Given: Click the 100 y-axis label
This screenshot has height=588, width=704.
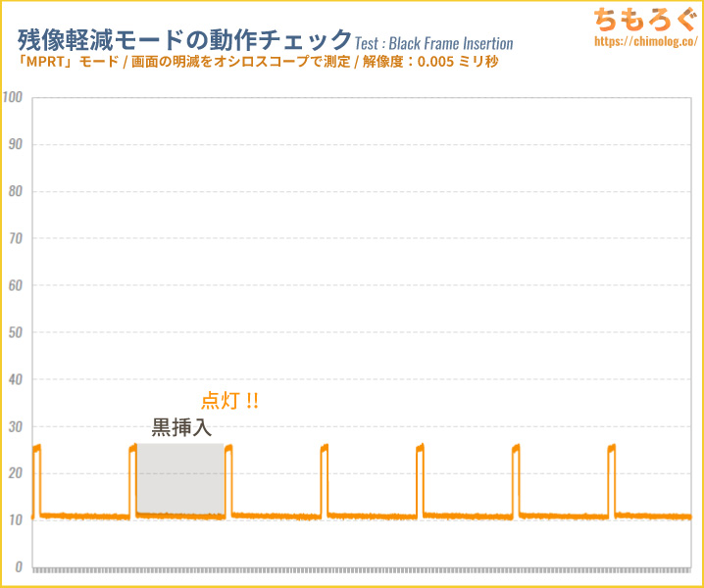Looking at the screenshot, I should (12, 97).
